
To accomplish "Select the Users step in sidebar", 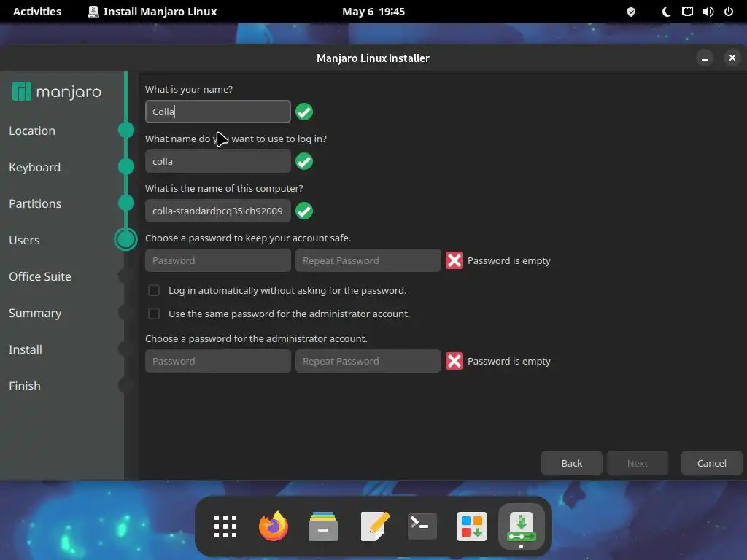I will 24,240.
